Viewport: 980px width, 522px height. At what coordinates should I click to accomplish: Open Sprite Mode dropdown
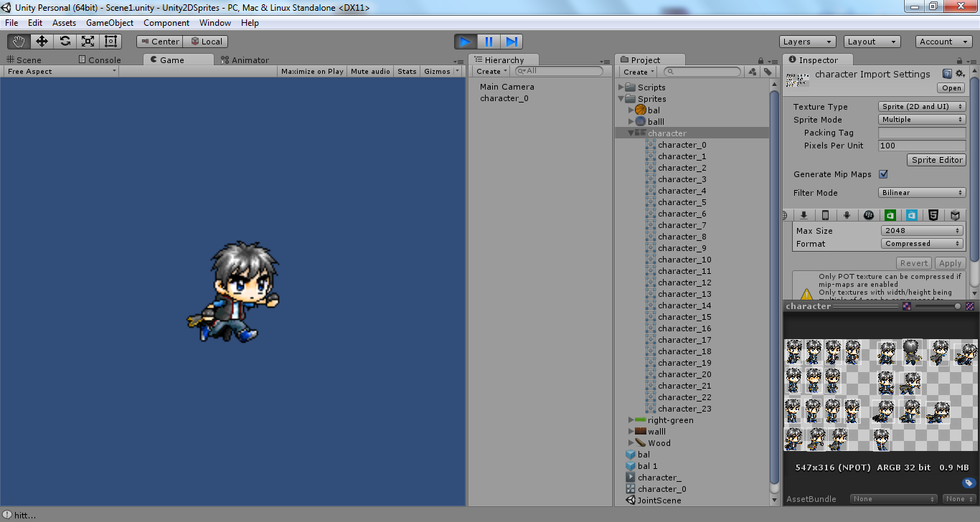point(922,120)
